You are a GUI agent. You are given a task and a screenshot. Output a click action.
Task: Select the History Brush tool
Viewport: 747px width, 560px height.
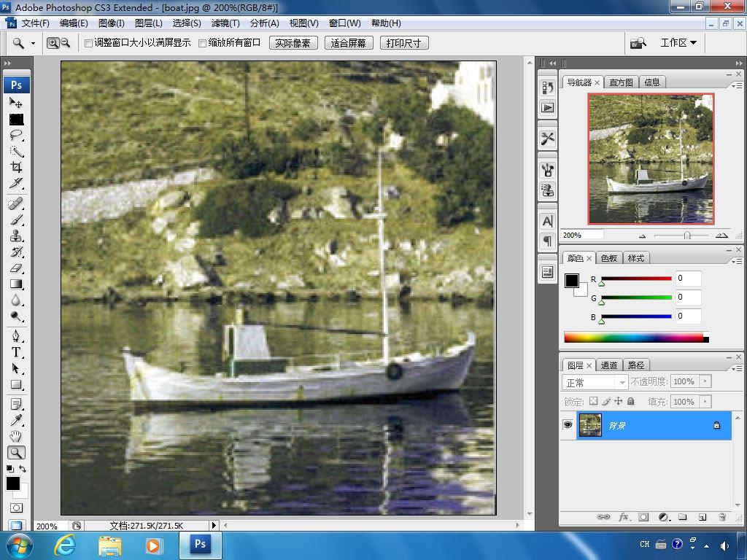point(16,252)
